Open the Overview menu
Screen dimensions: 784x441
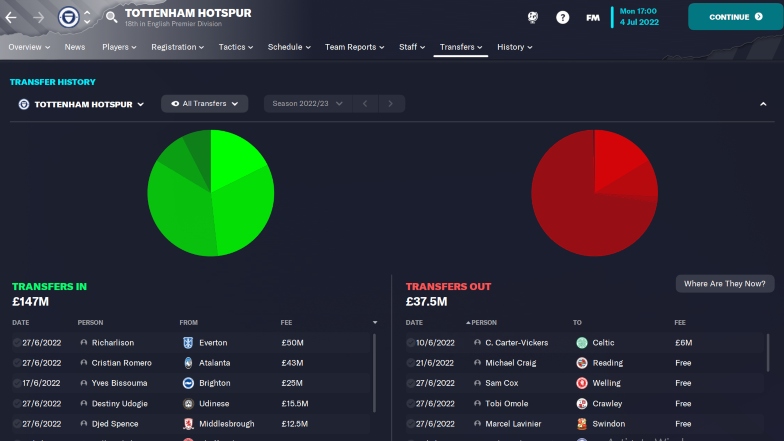tap(29, 47)
